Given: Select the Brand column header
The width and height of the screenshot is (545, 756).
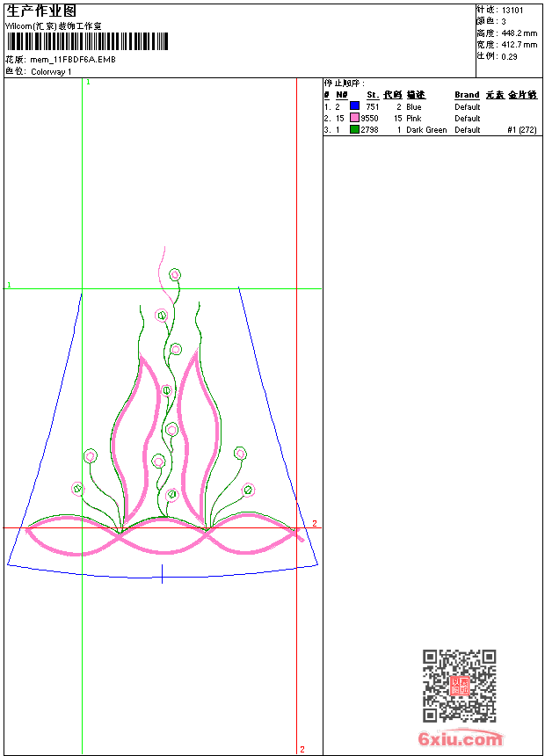Looking at the screenshot, I should pos(467,95).
